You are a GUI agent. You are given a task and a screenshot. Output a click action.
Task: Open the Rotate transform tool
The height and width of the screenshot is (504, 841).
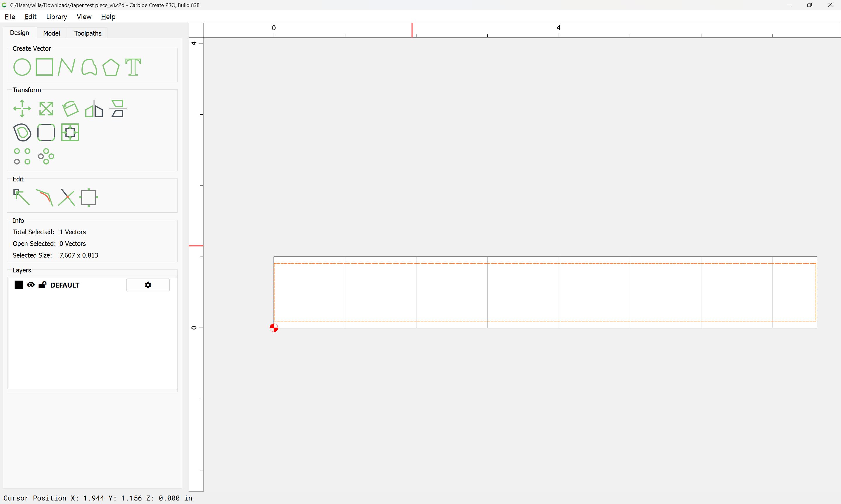70,109
